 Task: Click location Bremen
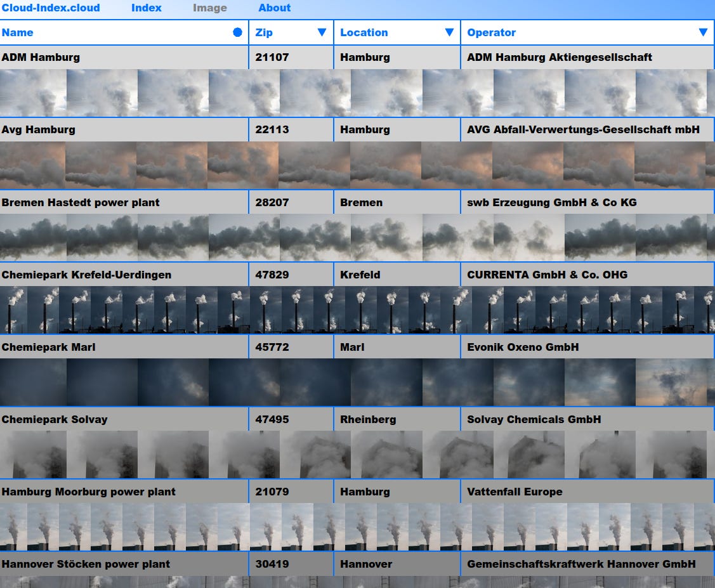click(x=361, y=202)
